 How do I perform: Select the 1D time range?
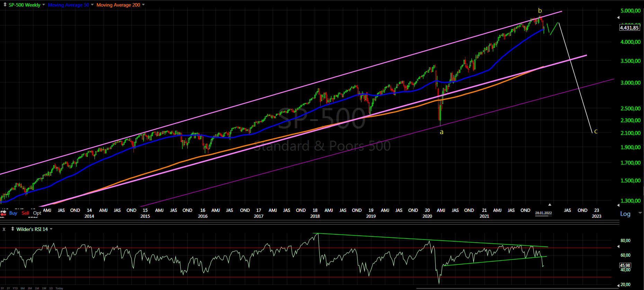click(x=51, y=288)
